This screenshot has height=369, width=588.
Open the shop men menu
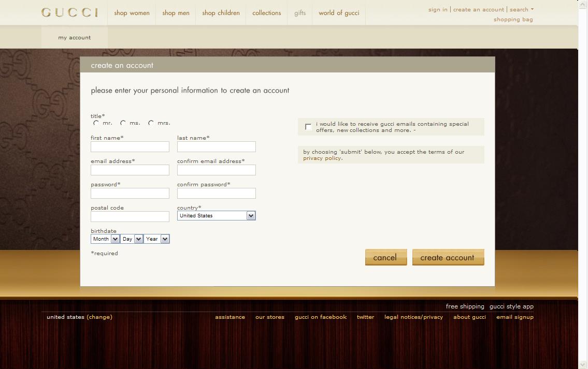[x=176, y=13]
